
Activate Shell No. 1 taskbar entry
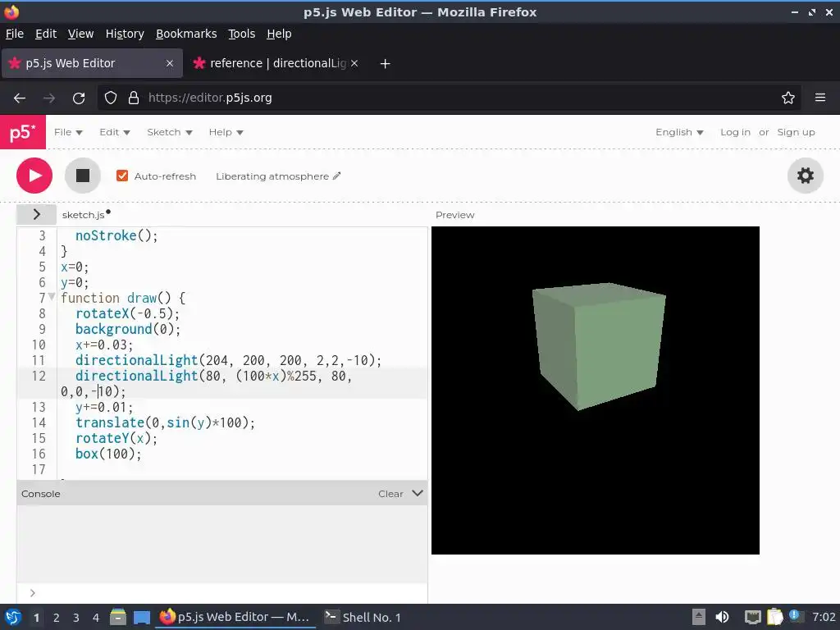[363, 617]
